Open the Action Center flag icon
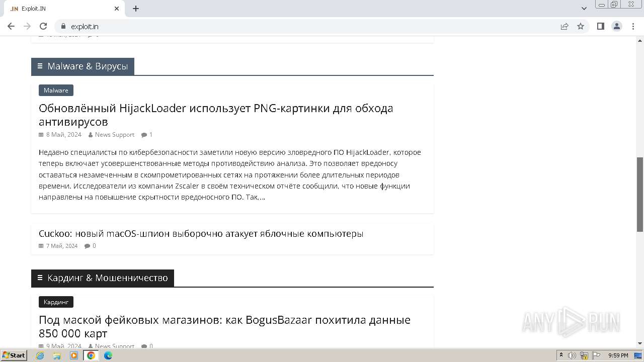This screenshot has width=644, height=362. point(596,355)
